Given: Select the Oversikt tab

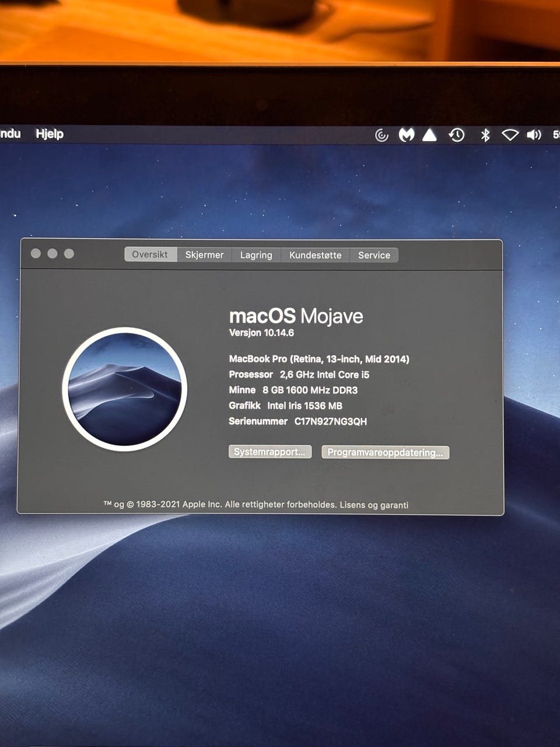Looking at the screenshot, I should coord(150,254).
